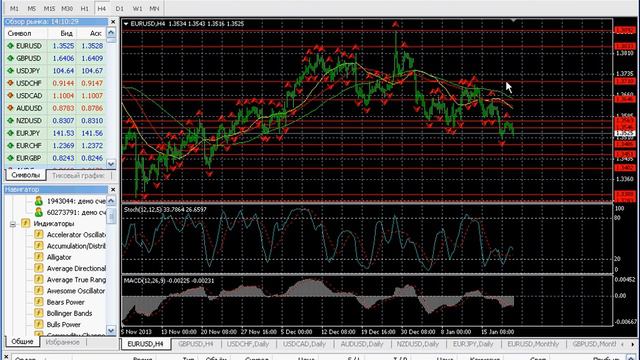Switch to USDCHF,Daily chart tab
640x360 pixels.
pyautogui.click(x=248, y=344)
